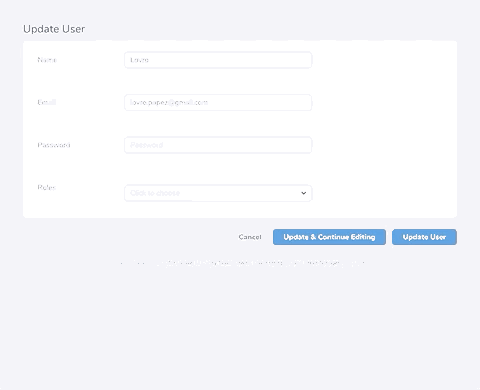Click the Email field label
480x390 pixels.
click(x=46, y=102)
